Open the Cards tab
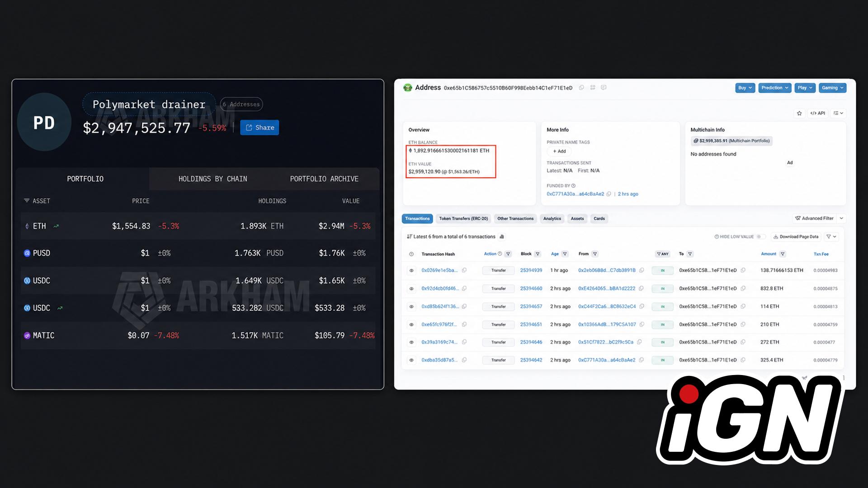This screenshot has height=488, width=868. (x=599, y=219)
